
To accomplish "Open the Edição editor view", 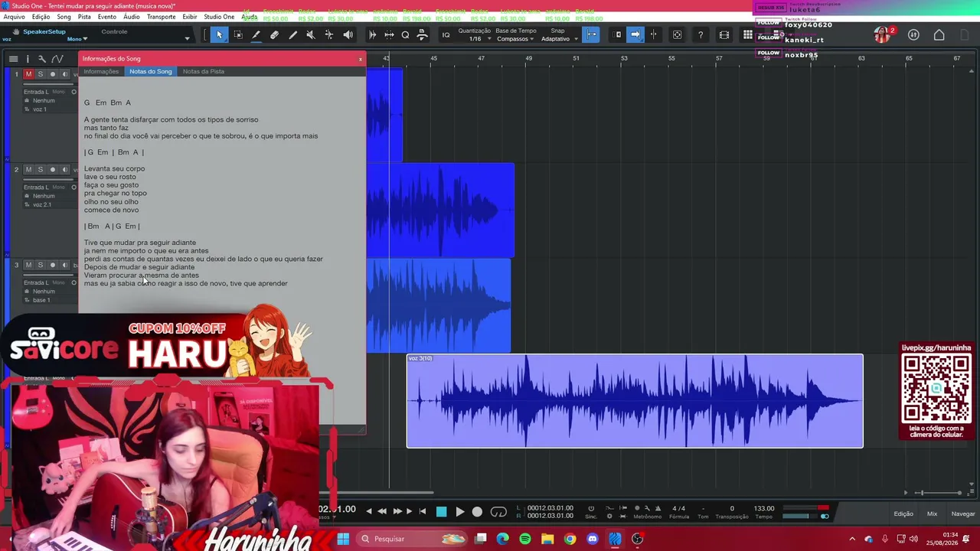I will [903, 514].
